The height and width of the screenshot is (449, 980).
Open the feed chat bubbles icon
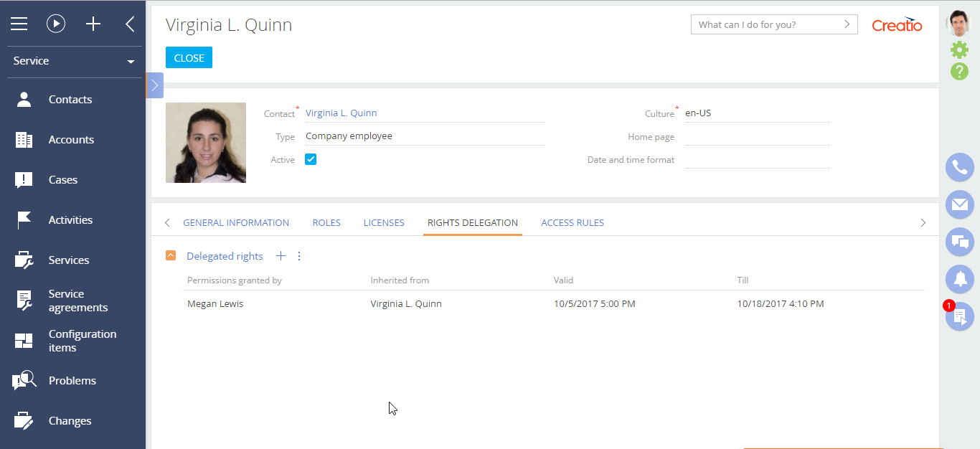(x=959, y=242)
